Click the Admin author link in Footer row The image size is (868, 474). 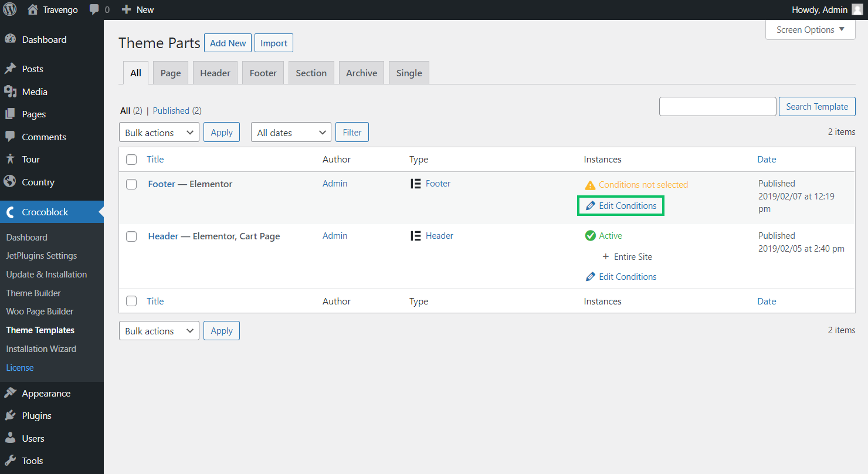(335, 184)
